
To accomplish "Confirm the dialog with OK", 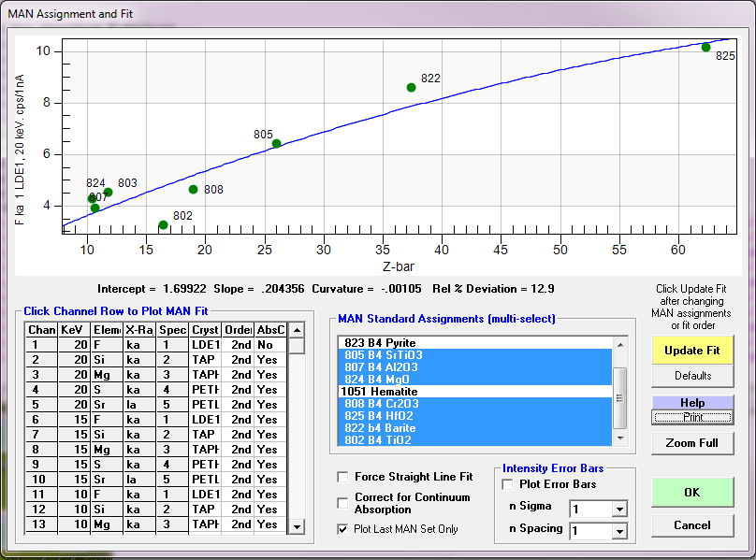I will 691,492.
